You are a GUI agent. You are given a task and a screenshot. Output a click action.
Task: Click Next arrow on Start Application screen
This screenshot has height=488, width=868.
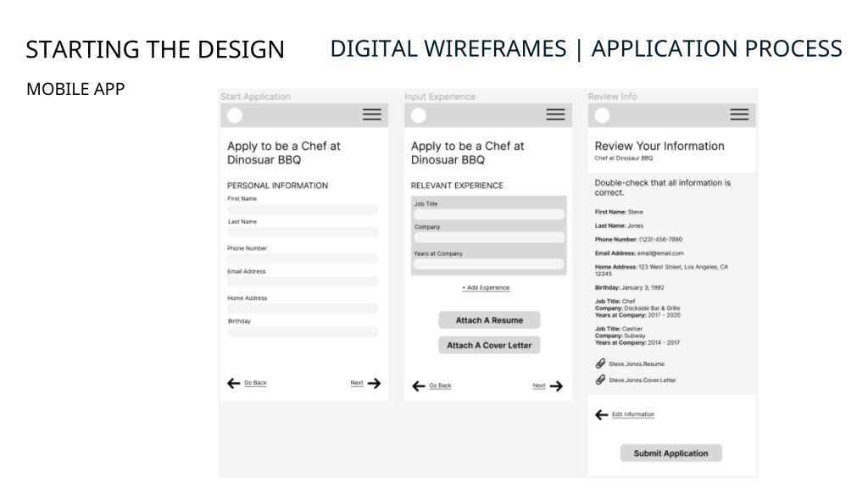[374, 384]
